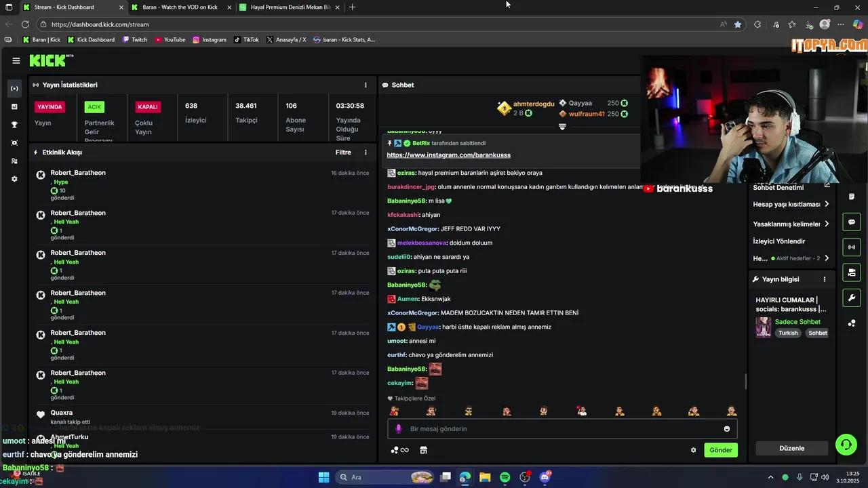Open the community users icon in left sidebar

14,161
